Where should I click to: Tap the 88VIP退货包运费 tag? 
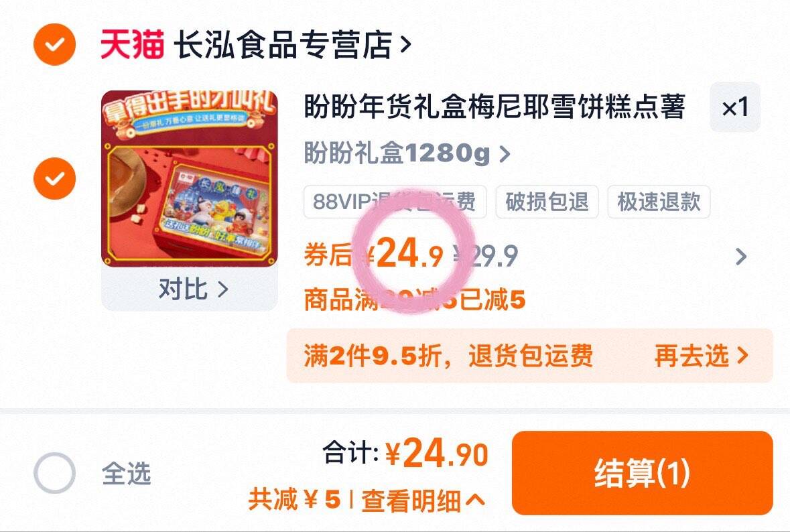tap(395, 202)
